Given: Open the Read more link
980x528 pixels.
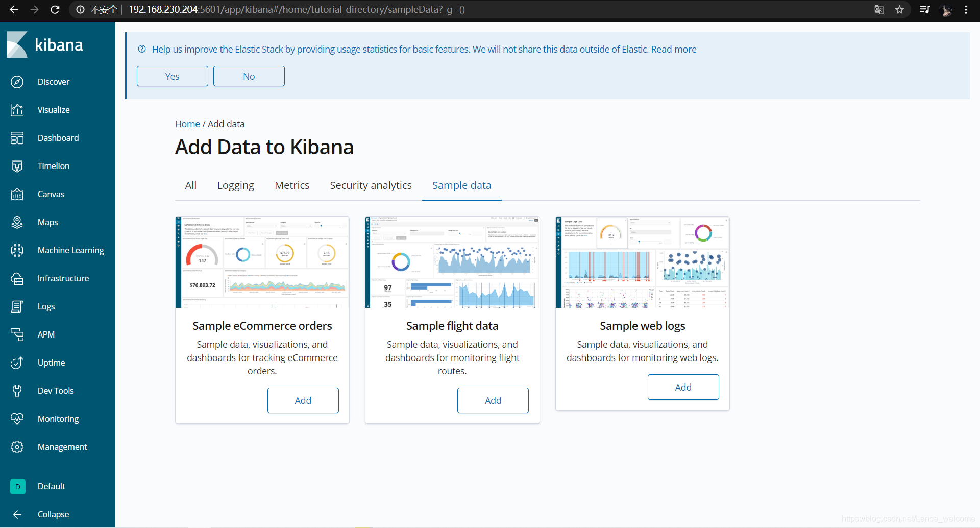Looking at the screenshot, I should [x=674, y=49].
